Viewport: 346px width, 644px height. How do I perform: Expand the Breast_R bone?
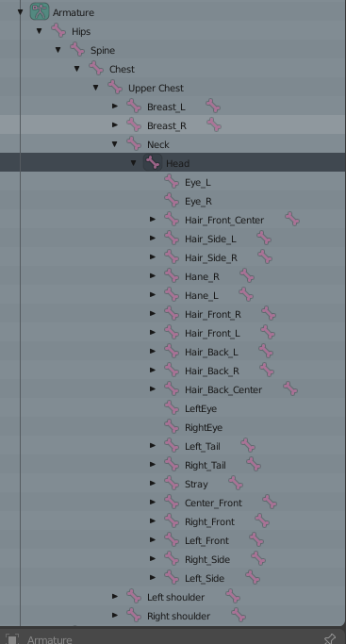click(115, 124)
